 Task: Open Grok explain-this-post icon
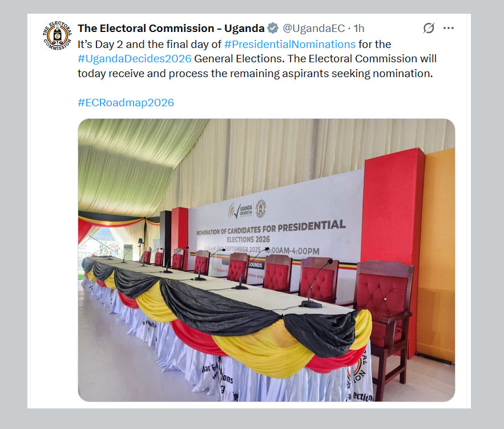pos(429,29)
